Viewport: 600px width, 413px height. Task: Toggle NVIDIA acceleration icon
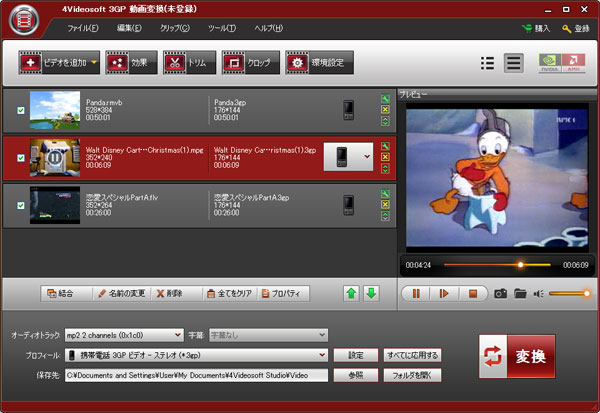[550, 63]
